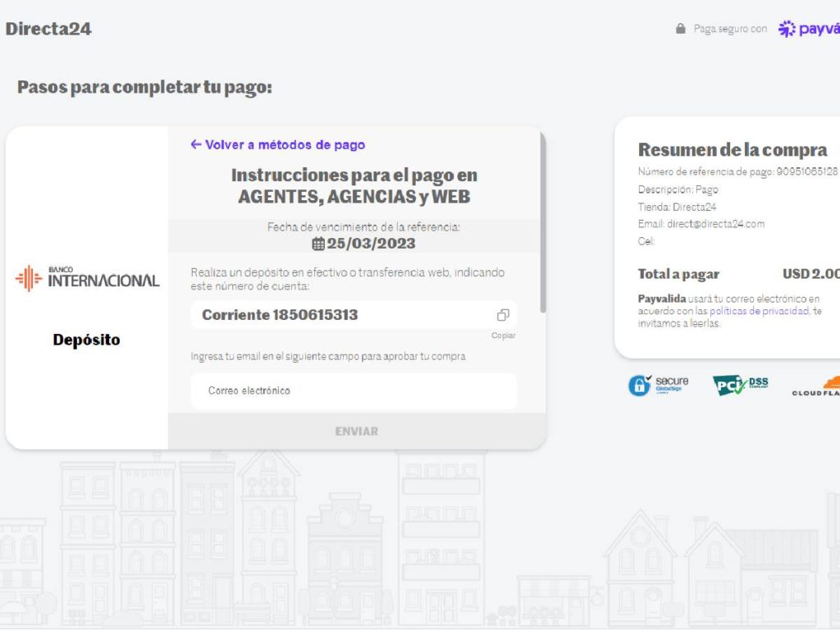Viewport: 840px width, 630px height.
Task: Click the calendar icon next to 25/03/2023
Action: coord(318,244)
